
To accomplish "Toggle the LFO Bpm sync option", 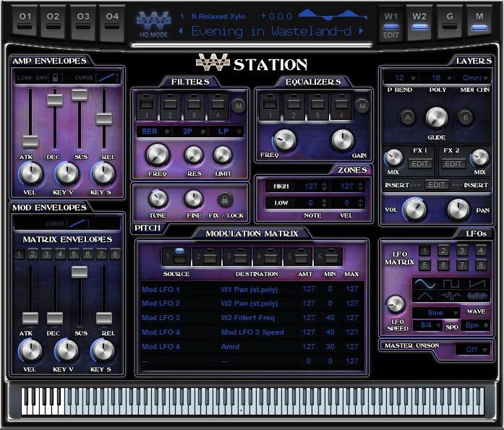I will tap(477, 325).
